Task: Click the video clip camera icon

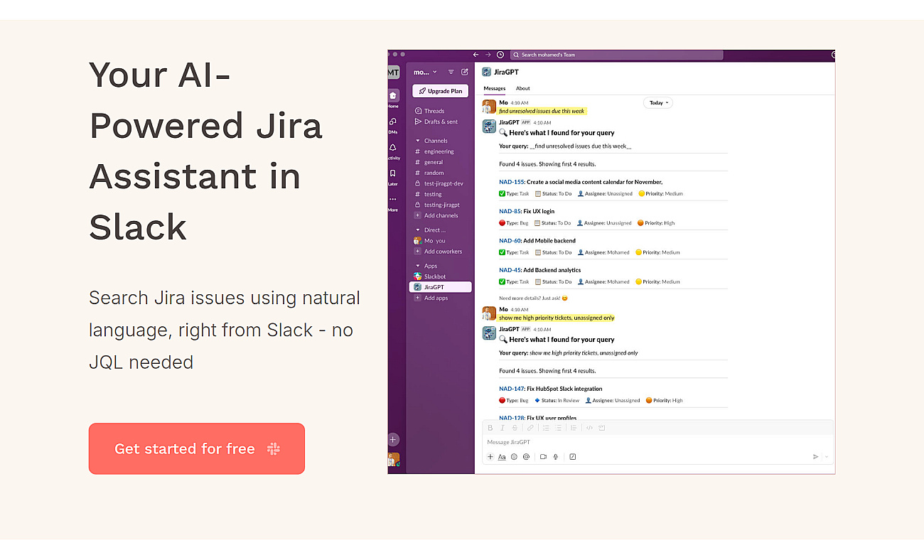Action: pyautogui.click(x=543, y=457)
